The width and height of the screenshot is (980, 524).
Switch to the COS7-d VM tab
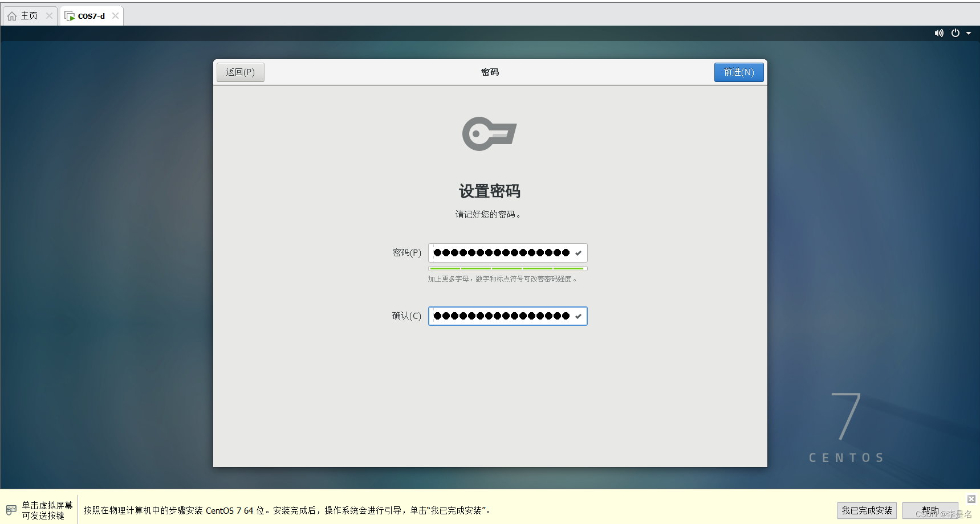[x=91, y=16]
